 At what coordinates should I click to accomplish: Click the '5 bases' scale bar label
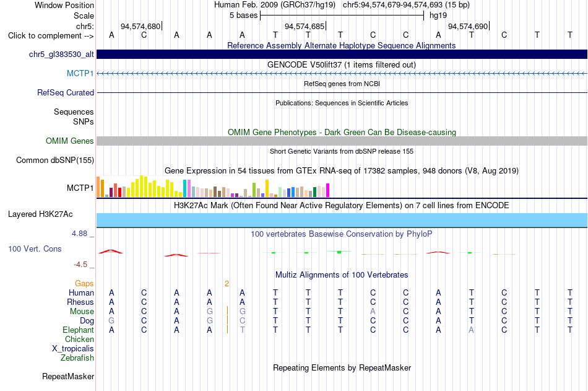click(244, 15)
